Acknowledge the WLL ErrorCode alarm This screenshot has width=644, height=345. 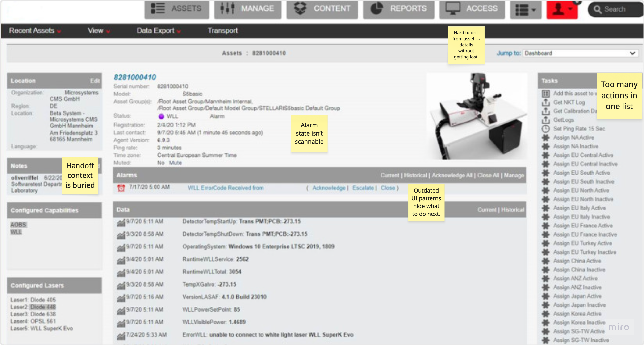point(329,188)
